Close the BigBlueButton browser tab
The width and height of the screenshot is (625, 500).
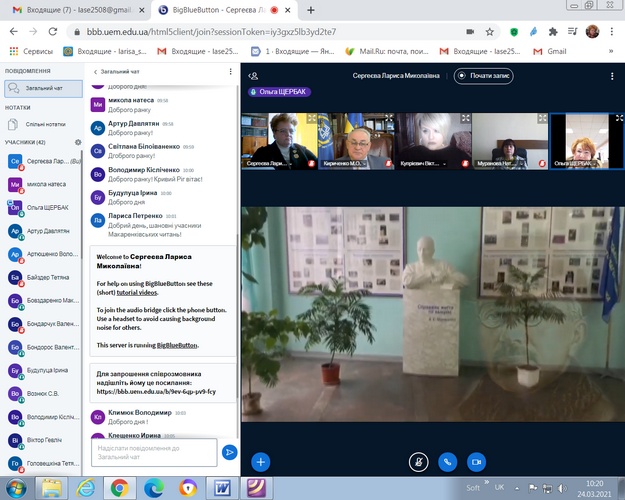pos(288,10)
